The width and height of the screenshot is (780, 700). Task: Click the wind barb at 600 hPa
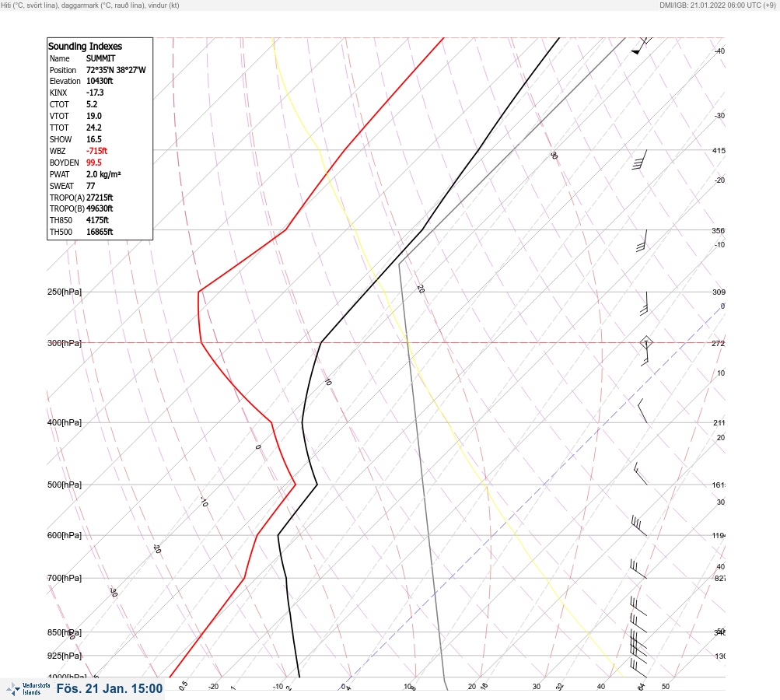point(638,526)
